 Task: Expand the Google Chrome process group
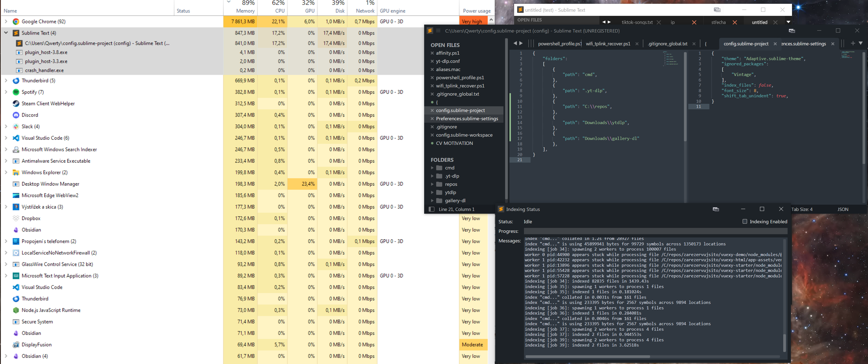(x=6, y=21)
